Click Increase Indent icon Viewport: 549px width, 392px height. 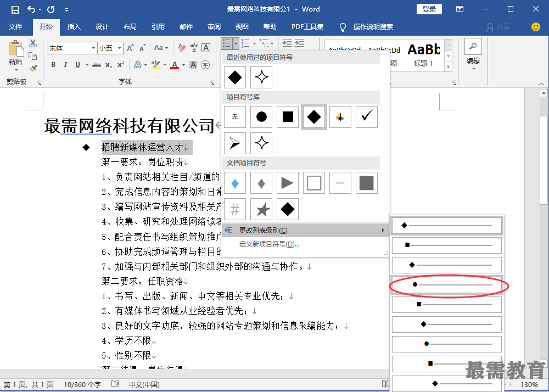(299, 43)
